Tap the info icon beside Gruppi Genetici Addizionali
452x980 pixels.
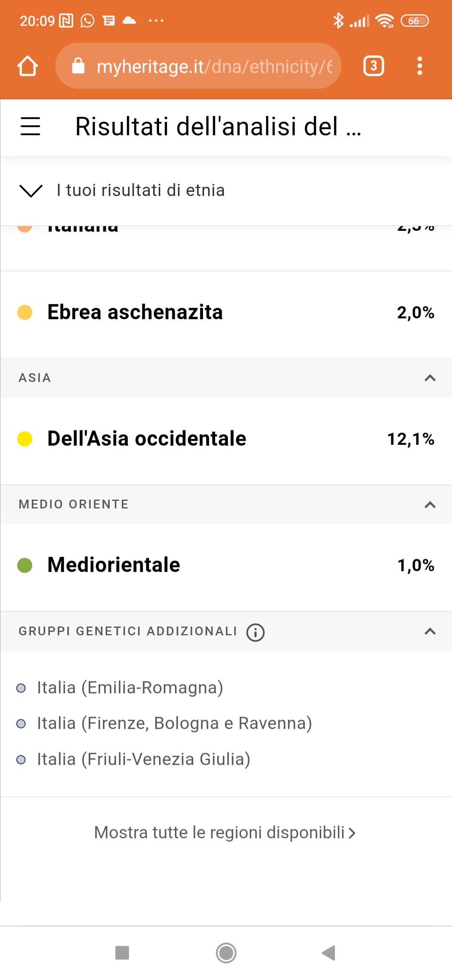(255, 632)
